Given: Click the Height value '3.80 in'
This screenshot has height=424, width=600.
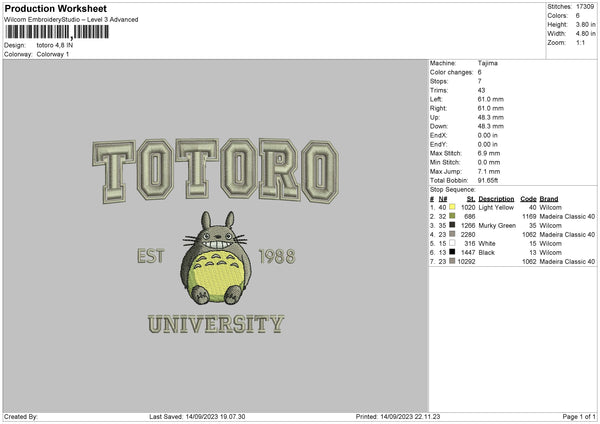Looking at the screenshot, I should click(585, 24).
